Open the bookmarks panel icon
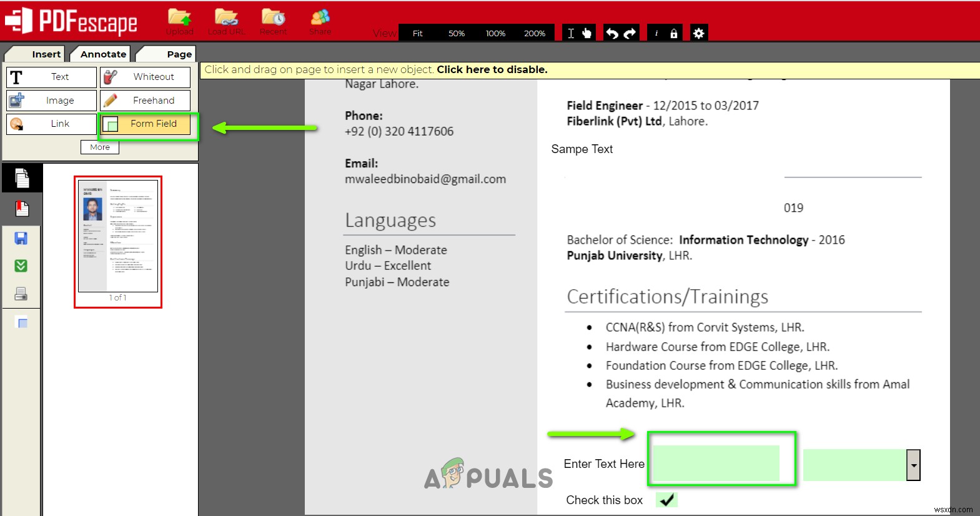Viewport: 980px width, 516px height. (x=22, y=209)
